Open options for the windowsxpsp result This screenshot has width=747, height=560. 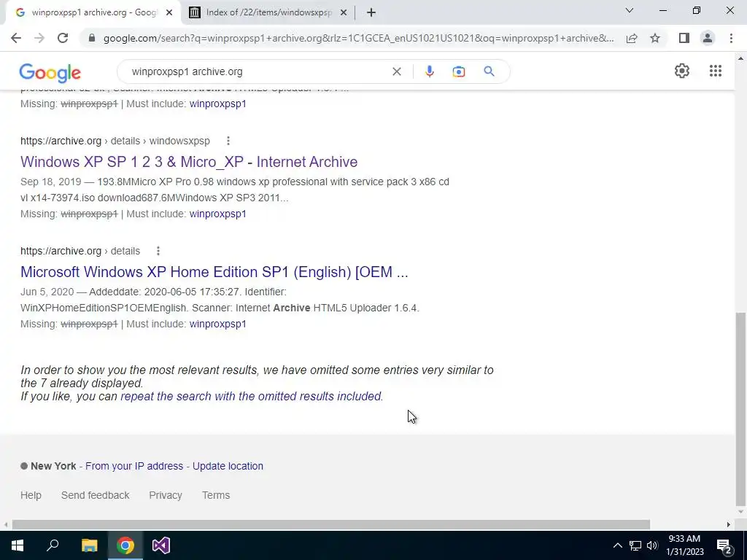click(x=228, y=141)
